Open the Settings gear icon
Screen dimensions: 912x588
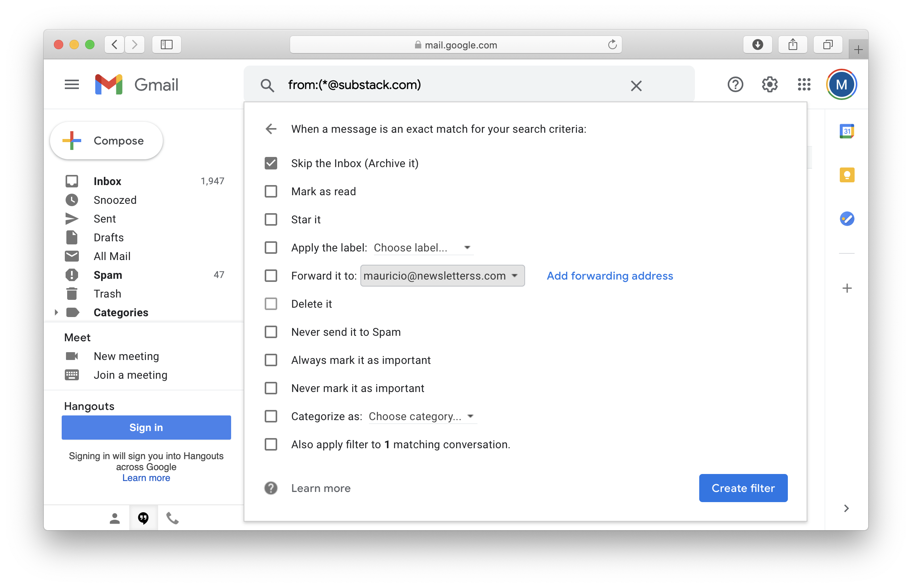(769, 84)
